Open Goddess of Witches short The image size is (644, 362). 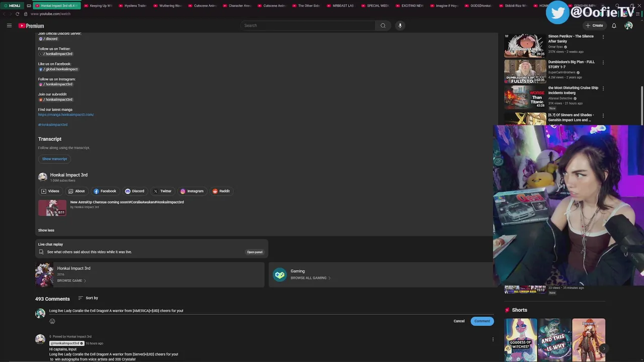click(521, 340)
